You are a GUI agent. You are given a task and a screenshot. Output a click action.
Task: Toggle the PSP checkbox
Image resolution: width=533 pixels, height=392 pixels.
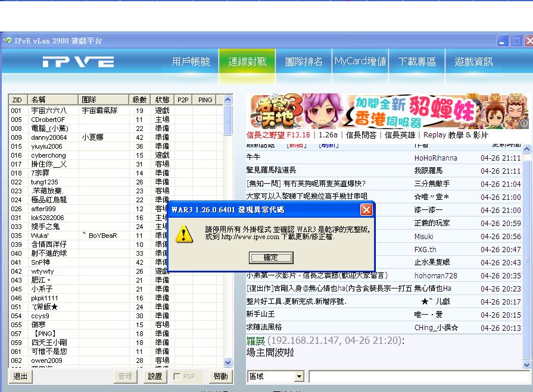coord(177,377)
